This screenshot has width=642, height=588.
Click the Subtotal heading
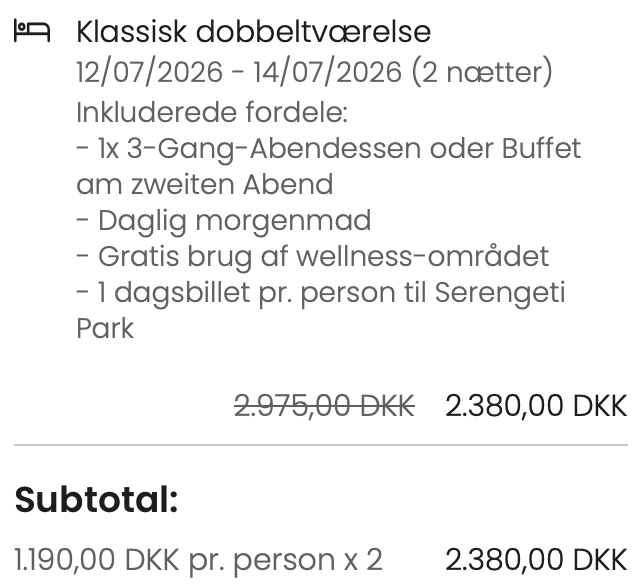[96, 499]
